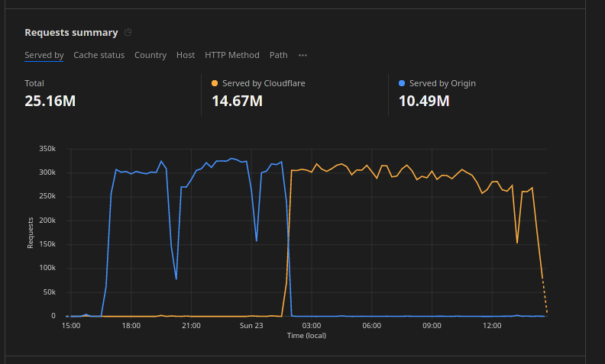Click the 12:00 time axis label

[492, 326]
